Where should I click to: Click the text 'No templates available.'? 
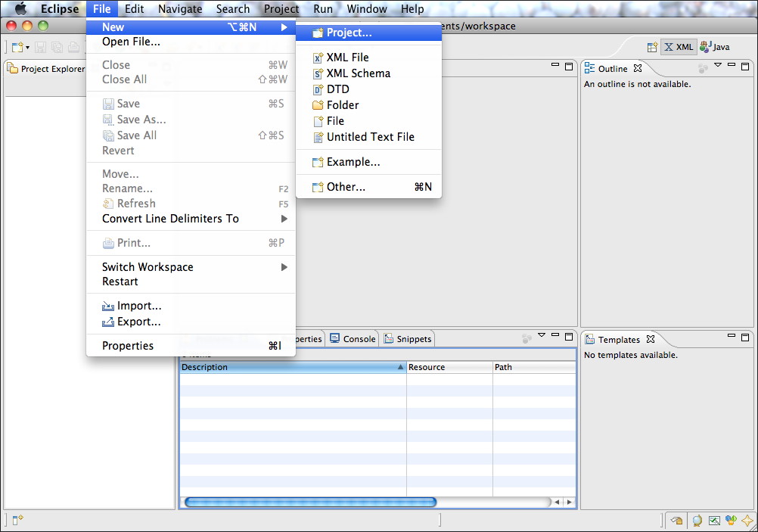pos(630,355)
